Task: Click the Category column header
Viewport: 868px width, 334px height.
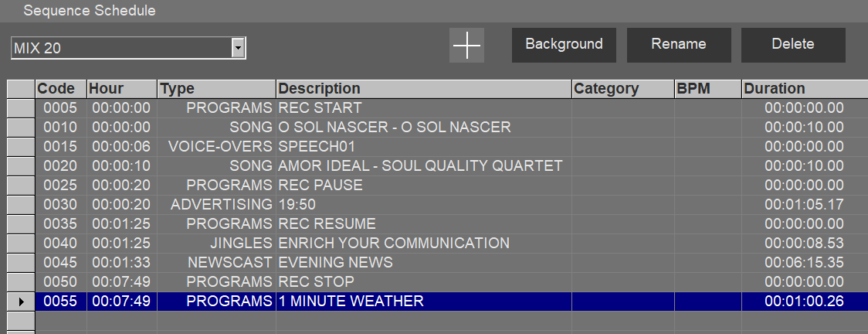Action: [x=622, y=89]
